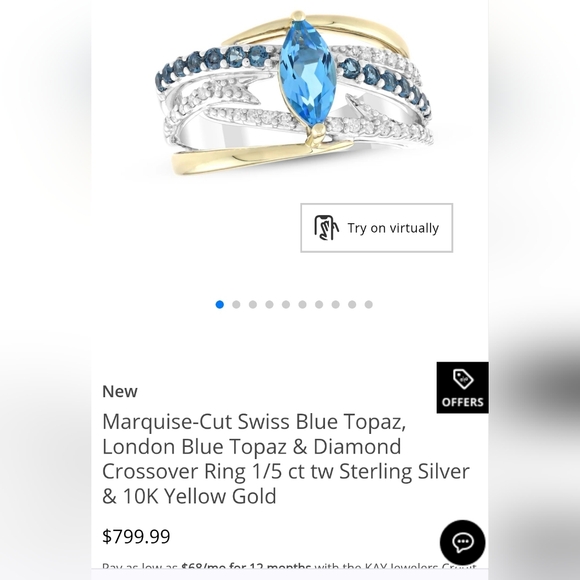580x580 pixels.
Task: Click the OFFERS label text
Action: pyautogui.click(x=463, y=402)
